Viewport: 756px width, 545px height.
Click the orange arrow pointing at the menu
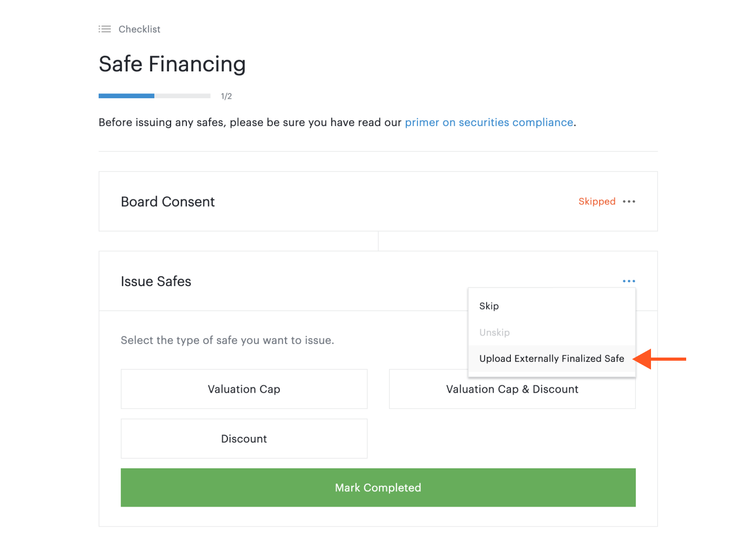[x=660, y=359]
